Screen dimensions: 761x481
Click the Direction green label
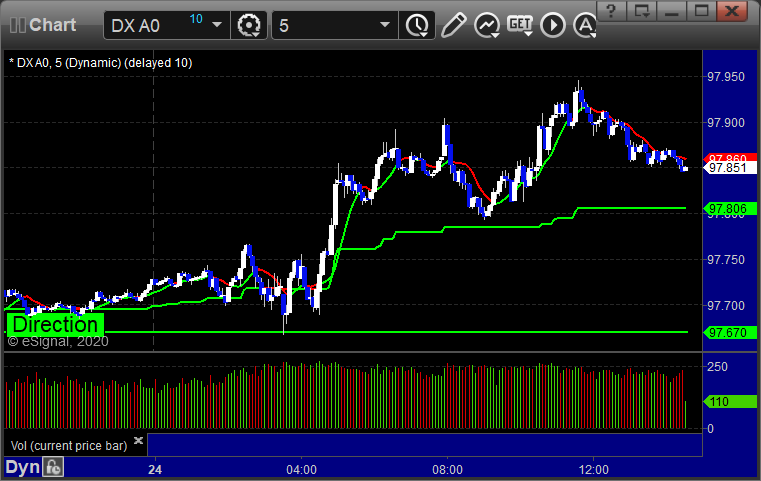(55, 324)
